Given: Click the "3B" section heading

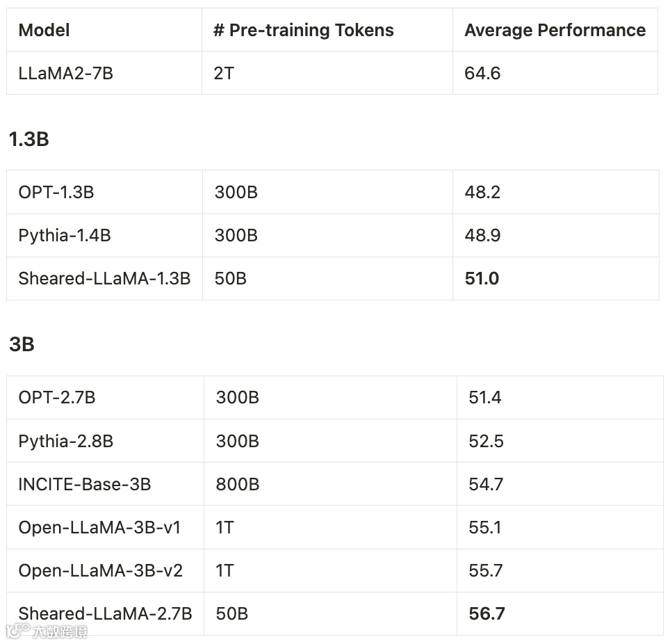Looking at the screenshot, I should [22, 344].
